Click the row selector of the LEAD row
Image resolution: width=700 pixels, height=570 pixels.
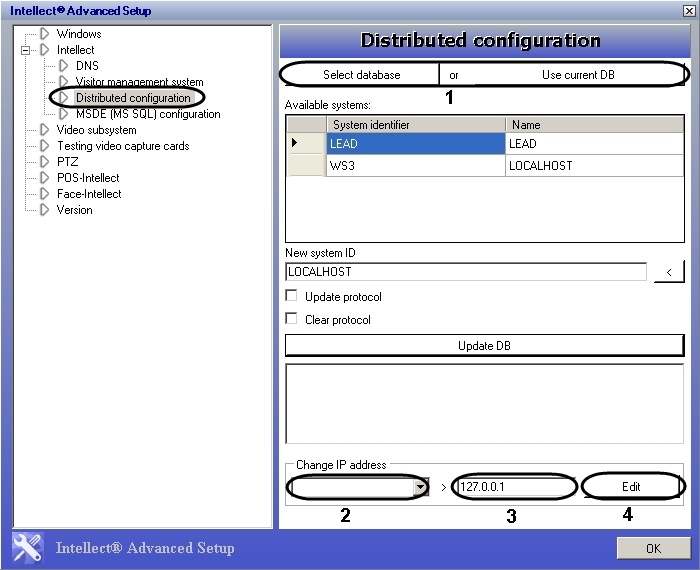[x=306, y=143]
